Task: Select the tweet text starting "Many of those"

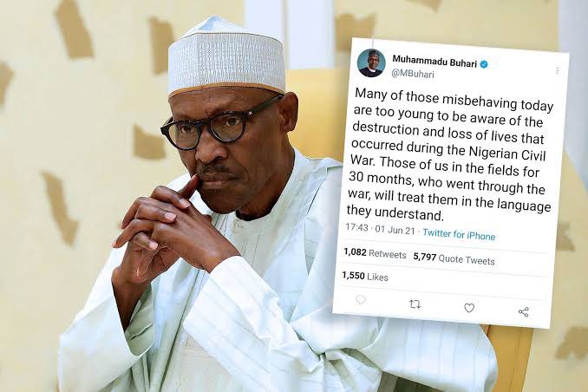Action: tap(449, 156)
